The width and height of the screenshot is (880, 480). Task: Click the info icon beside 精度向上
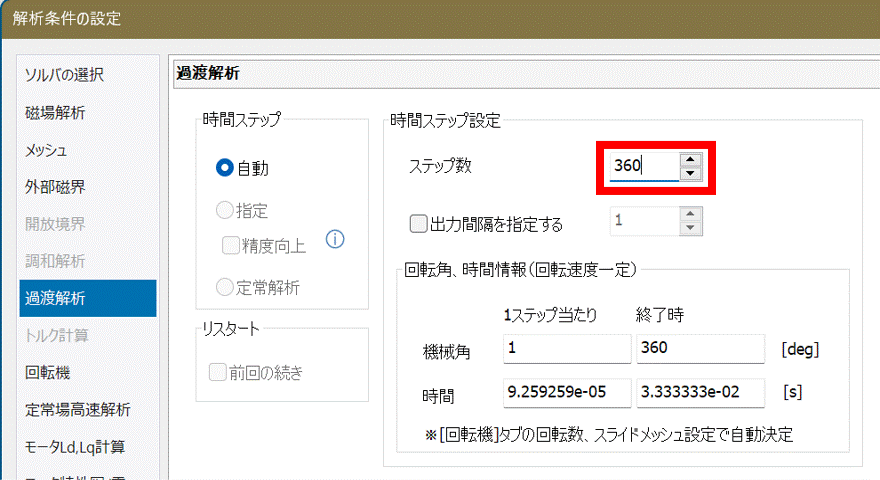336,239
